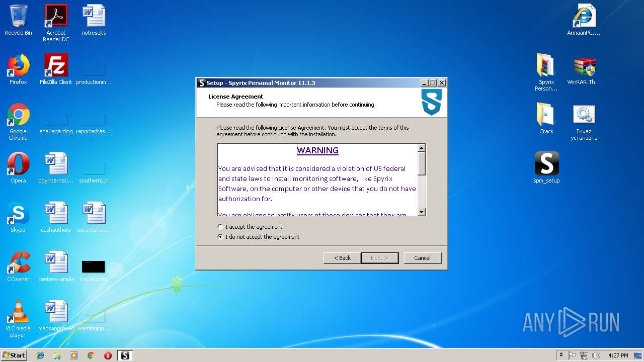This screenshot has width=644, height=362.
Task: Open the media player taskbar icon
Action: click(x=74, y=355)
